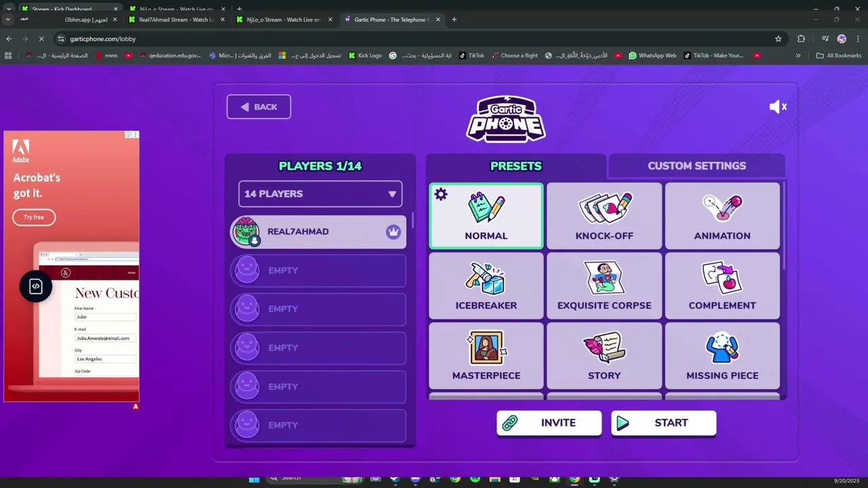This screenshot has height=488, width=868.
Task: Select the Complement preset
Action: click(722, 286)
